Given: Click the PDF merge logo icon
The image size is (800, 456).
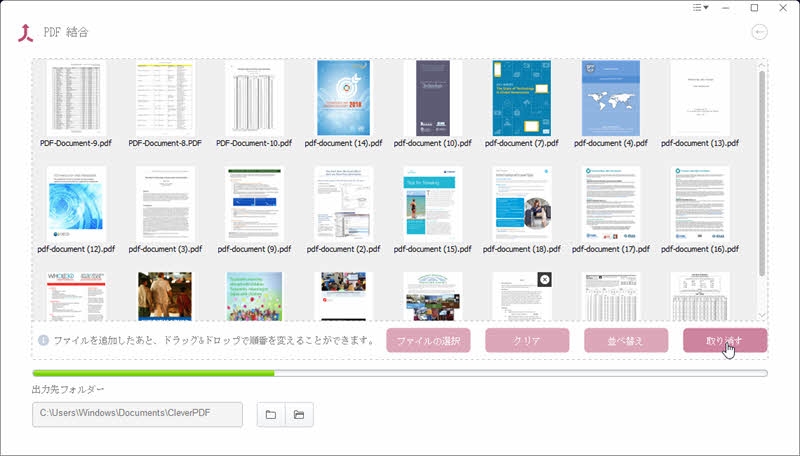Looking at the screenshot, I should 26,33.
